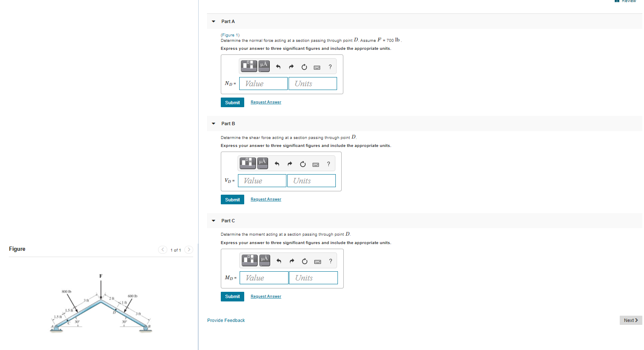
Task: Go to next figure arrow
Action: 189,250
